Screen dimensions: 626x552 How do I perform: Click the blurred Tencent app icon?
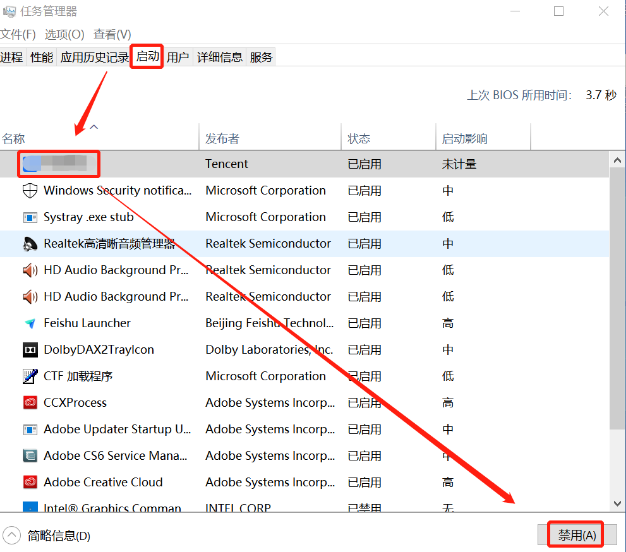31,164
